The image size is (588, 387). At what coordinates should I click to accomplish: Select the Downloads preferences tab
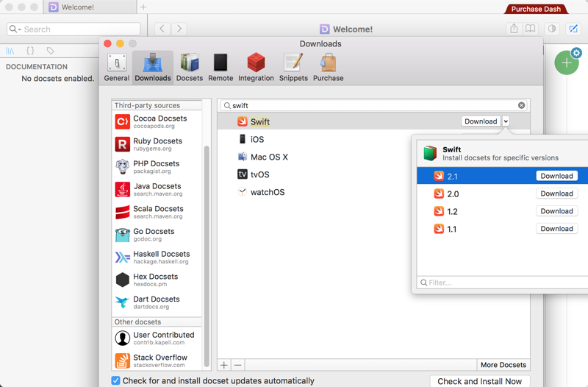(153, 68)
